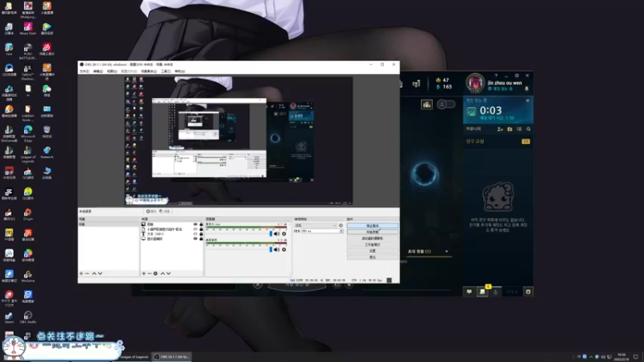This screenshot has width=644, height=362.
Task: Open OBS 帮助 (Help) menu
Action: 180,72
